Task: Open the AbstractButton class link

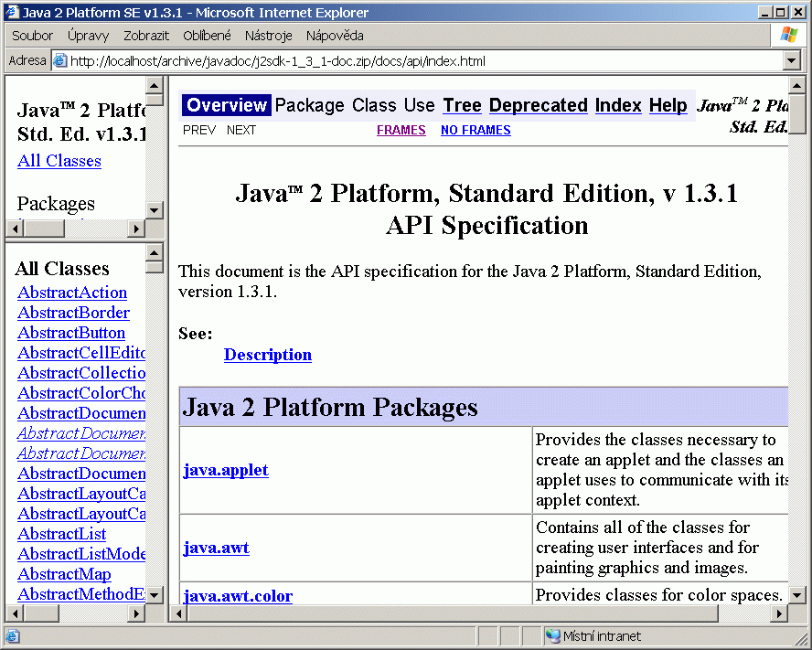Action: (71, 333)
